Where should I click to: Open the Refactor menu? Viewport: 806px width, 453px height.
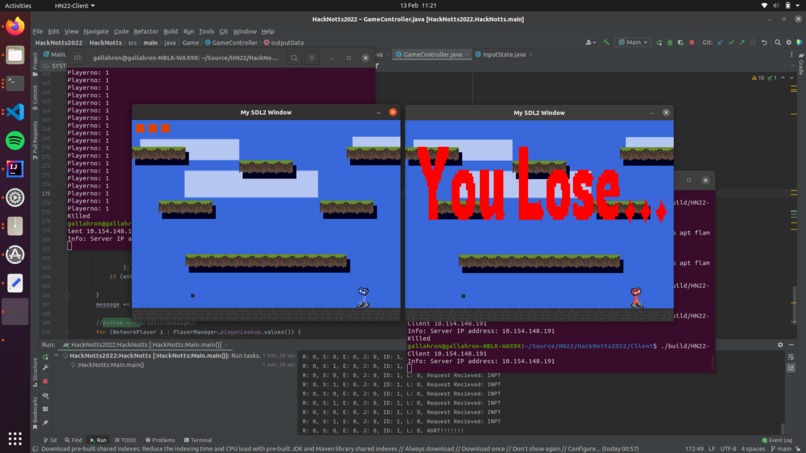[145, 31]
